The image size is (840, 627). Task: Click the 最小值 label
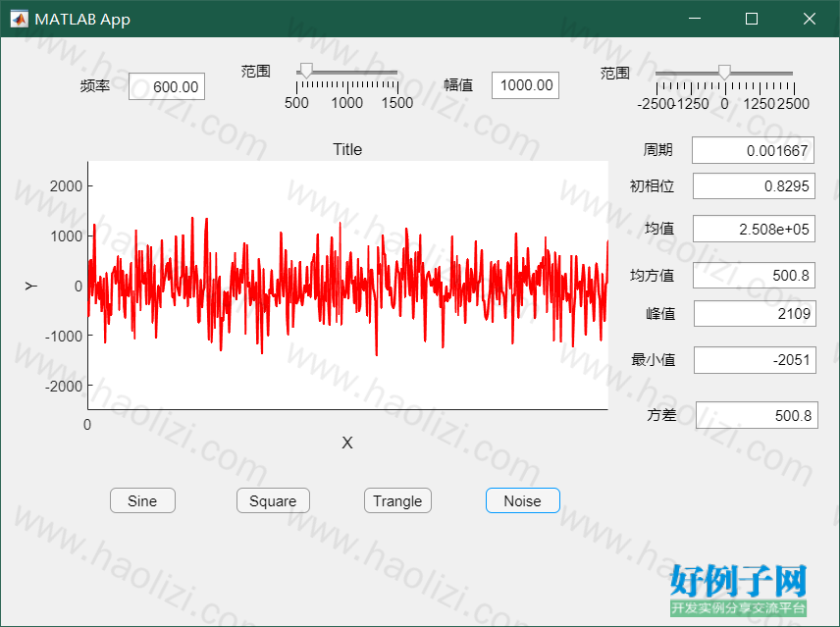[x=653, y=359]
